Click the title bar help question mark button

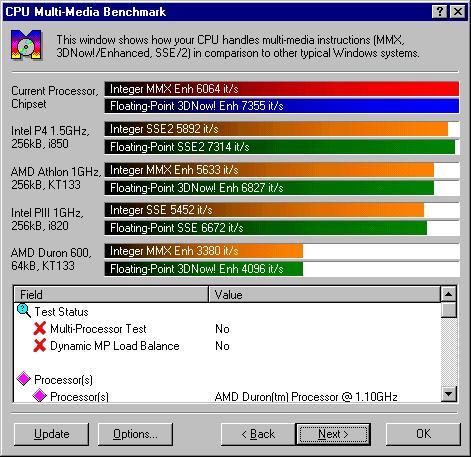point(440,12)
